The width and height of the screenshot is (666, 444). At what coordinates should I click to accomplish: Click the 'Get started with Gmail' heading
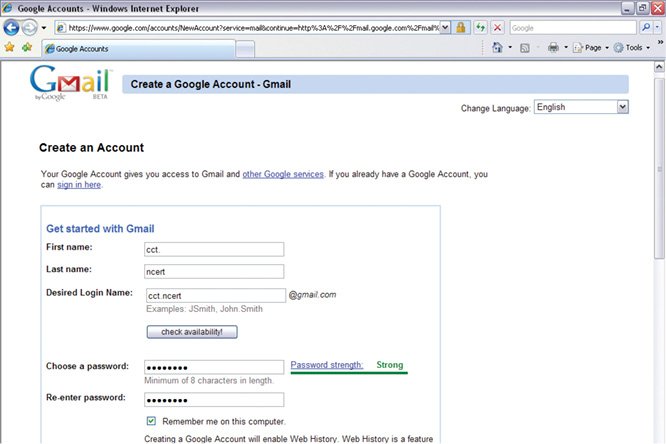(100, 229)
